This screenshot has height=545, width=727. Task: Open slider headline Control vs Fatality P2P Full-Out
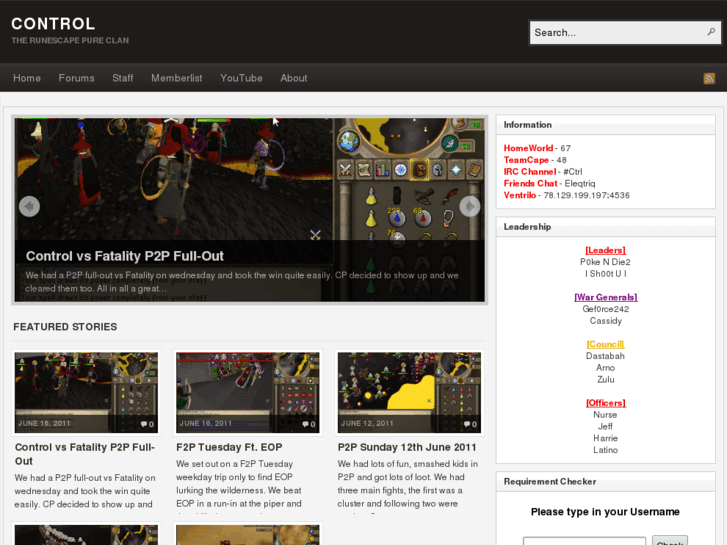click(x=125, y=256)
